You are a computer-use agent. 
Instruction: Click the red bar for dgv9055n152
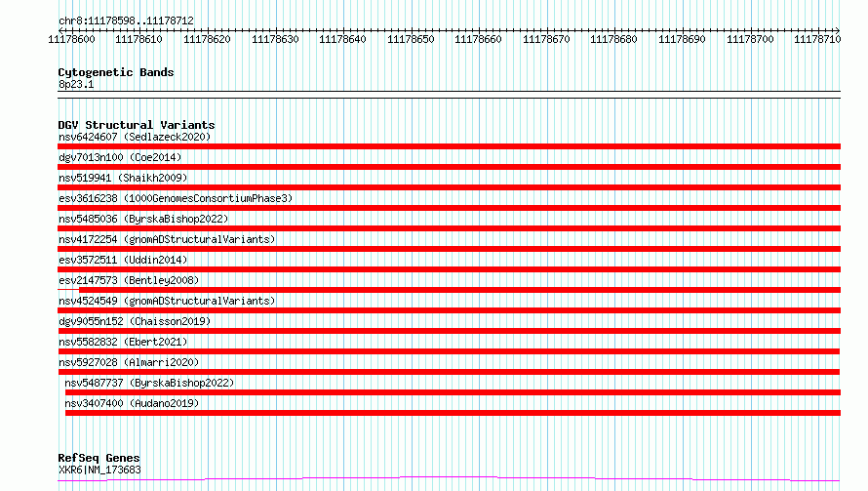pos(449,331)
